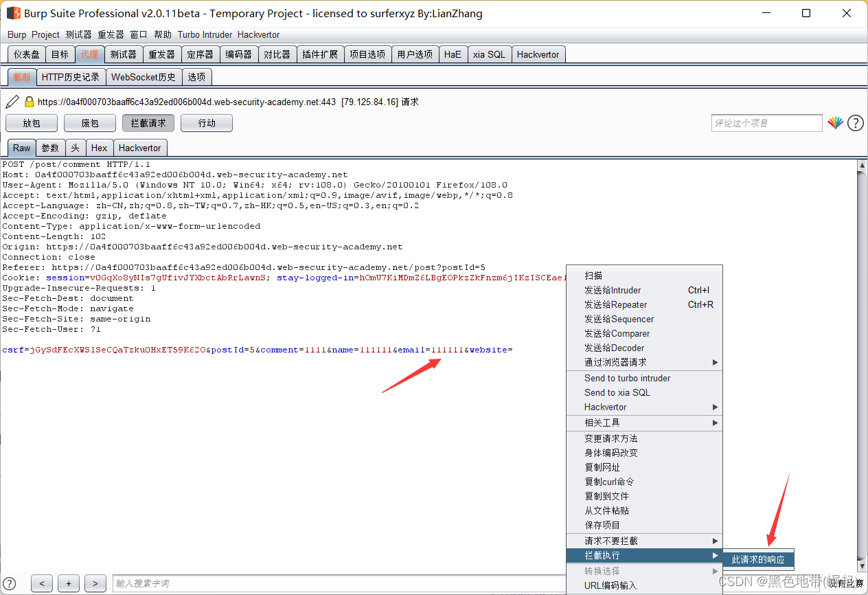Select the WebSocket历史 sub-tab
Image resolution: width=868 pixels, height=595 pixels.
[x=144, y=77]
